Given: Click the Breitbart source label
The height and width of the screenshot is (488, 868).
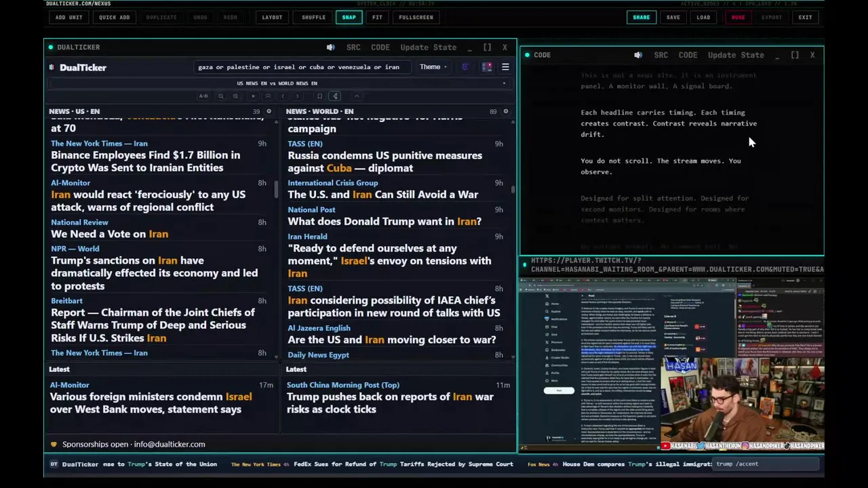Looking at the screenshot, I should 66,301.
